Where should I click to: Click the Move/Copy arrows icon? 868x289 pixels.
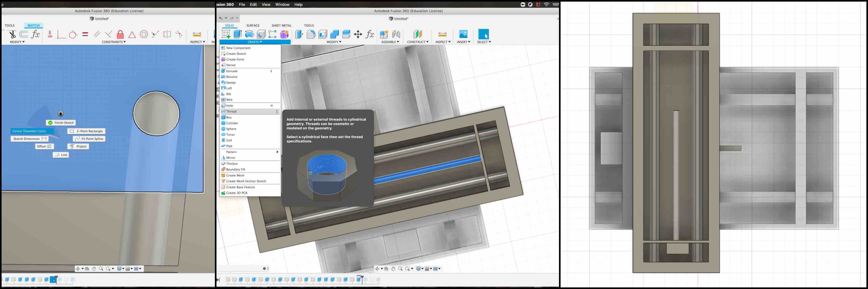point(358,34)
